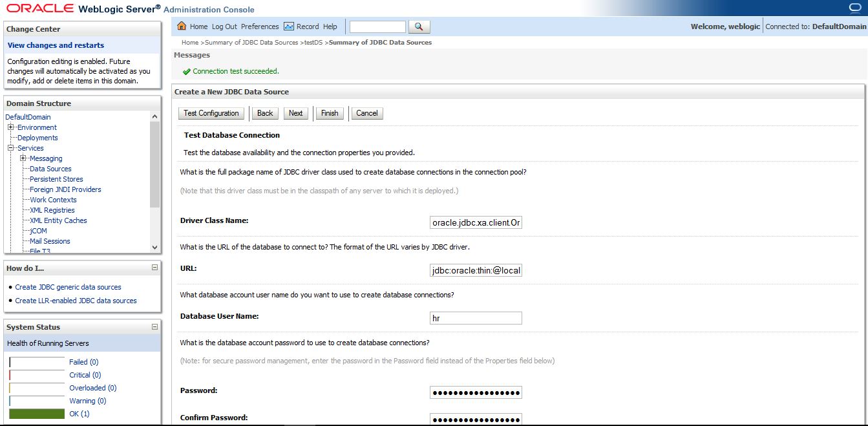Image resolution: width=868 pixels, height=426 pixels.
Task: Click the Cancel button
Action: click(367, 113)
